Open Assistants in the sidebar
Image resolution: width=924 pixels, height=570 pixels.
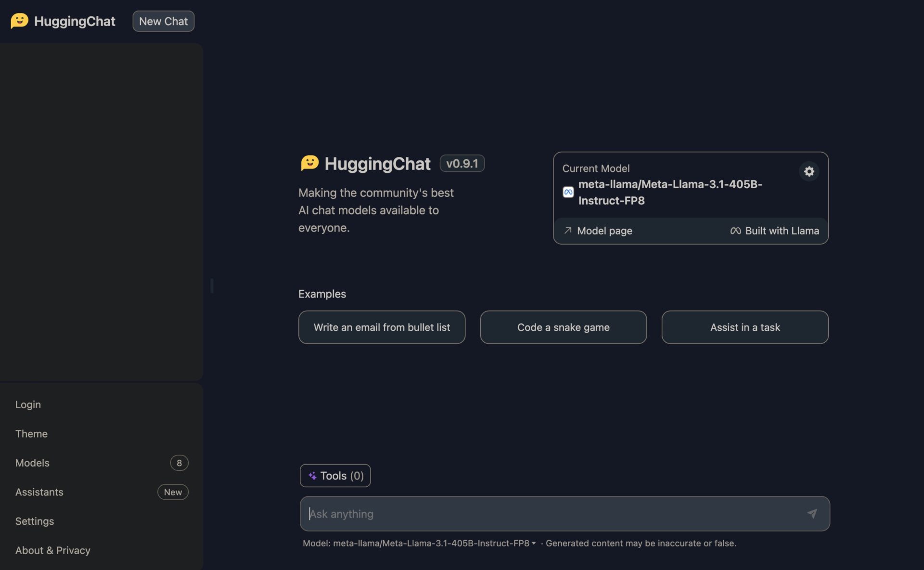(x=102, y=492)
